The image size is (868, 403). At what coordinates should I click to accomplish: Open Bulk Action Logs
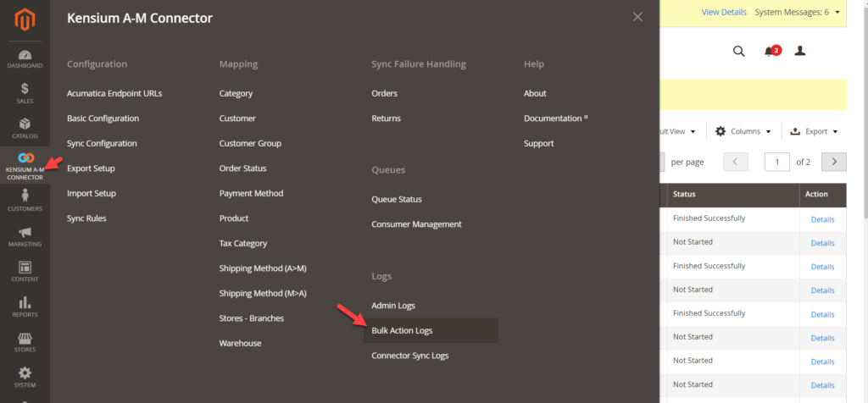pos(431,330)
